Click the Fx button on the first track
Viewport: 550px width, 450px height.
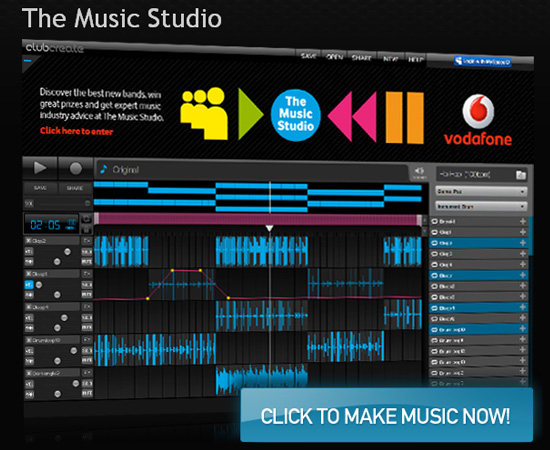coord(87,241)
